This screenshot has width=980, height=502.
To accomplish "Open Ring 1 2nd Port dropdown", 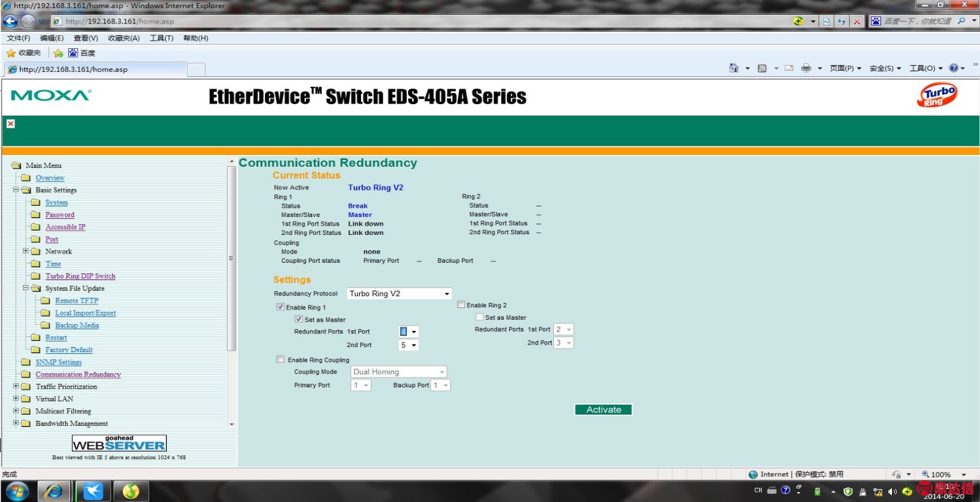I will [x=409, y=345].
